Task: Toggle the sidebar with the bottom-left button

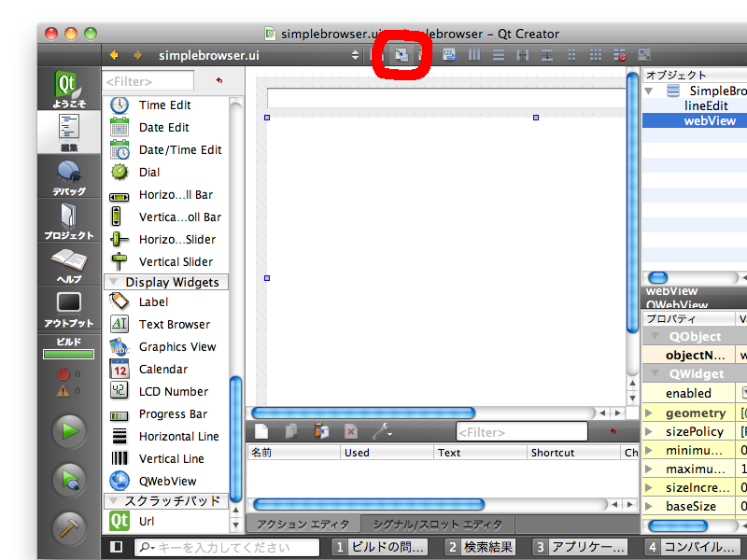Action: click(117, 547)
